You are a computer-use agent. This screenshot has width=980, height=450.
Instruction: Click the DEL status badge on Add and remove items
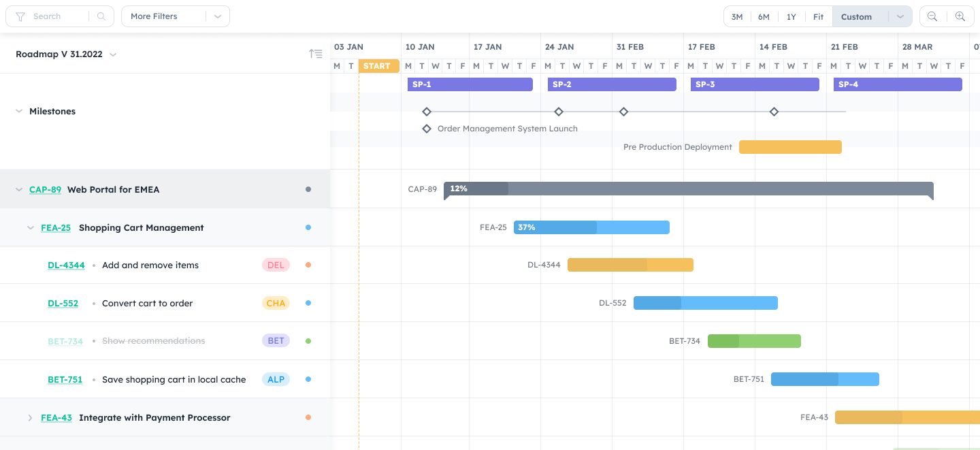tap(276, 265)
